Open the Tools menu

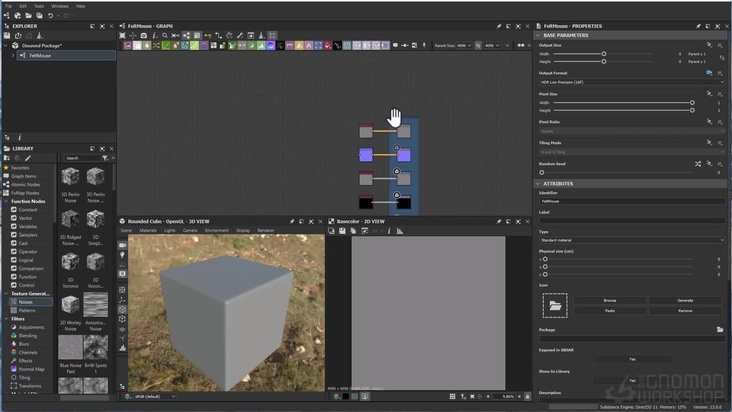pyautogui.click(x=37, y=5)
